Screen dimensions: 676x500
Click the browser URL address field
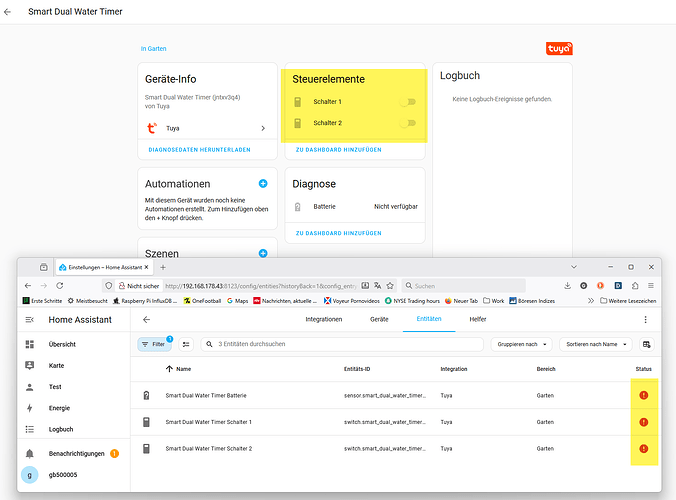coord(260,286)
